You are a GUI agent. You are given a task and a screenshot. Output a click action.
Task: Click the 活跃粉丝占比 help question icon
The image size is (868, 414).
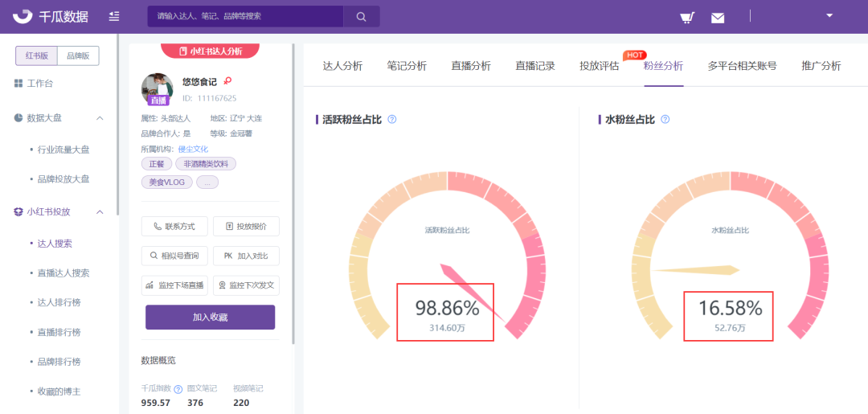tap(392, 119)
